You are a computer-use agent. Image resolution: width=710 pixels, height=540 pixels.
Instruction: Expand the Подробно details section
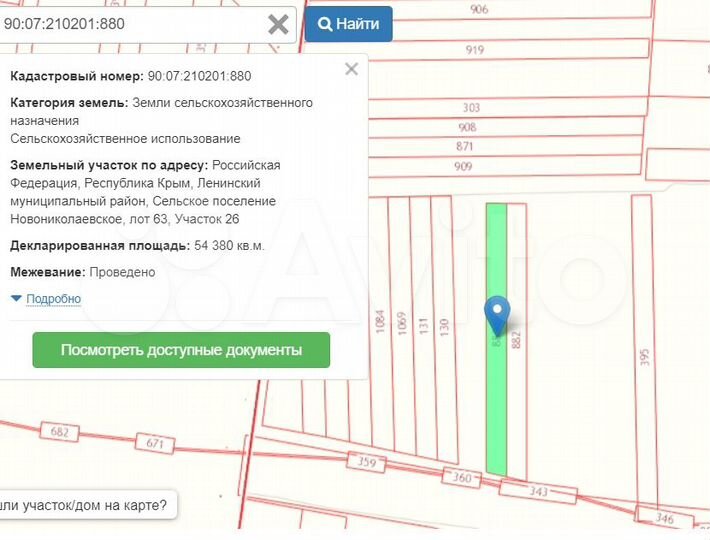(x=53, y=299)
